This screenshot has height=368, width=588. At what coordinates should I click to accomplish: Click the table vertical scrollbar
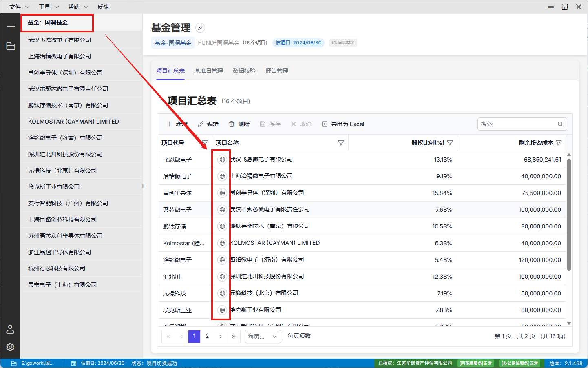click(x=569, y=215)
